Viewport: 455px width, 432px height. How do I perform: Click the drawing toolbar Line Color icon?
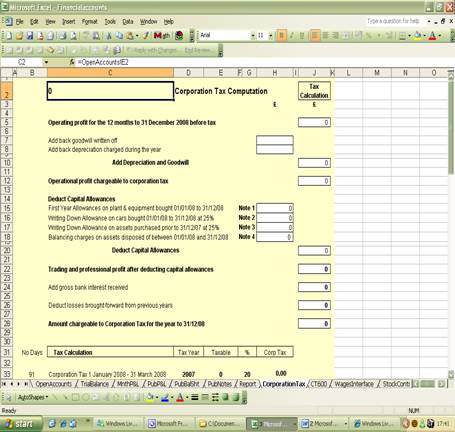click(x=165, y=397)
